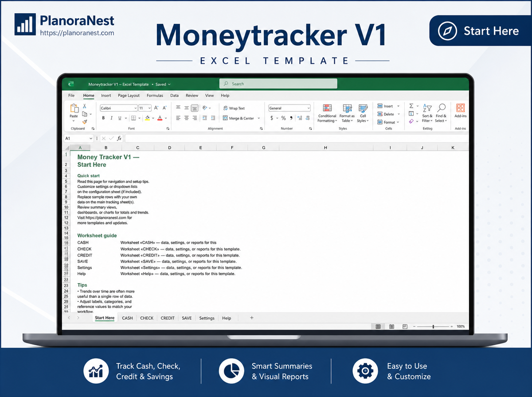Click the Middle Align icon
This screenshot has width=532, height=397.
(x=187, y=108)
